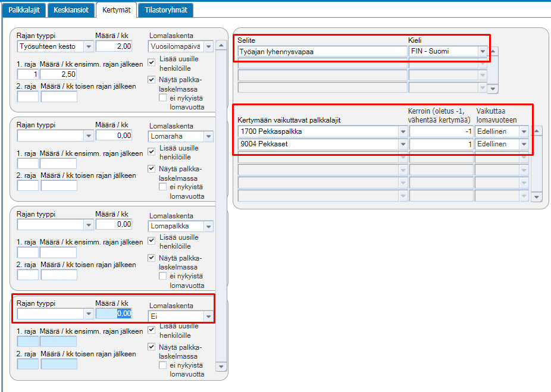The width and height of the screenshot is (551, 392).
Task: Expand Työsuhteen kesto rajan tyyppi dropdown
Action: 89,46
